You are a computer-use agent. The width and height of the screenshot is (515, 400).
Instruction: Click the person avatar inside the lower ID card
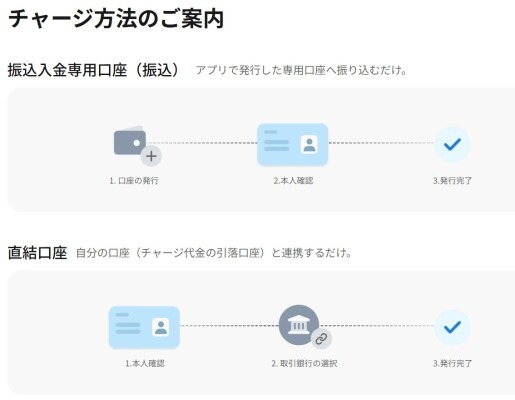point(161,327)
